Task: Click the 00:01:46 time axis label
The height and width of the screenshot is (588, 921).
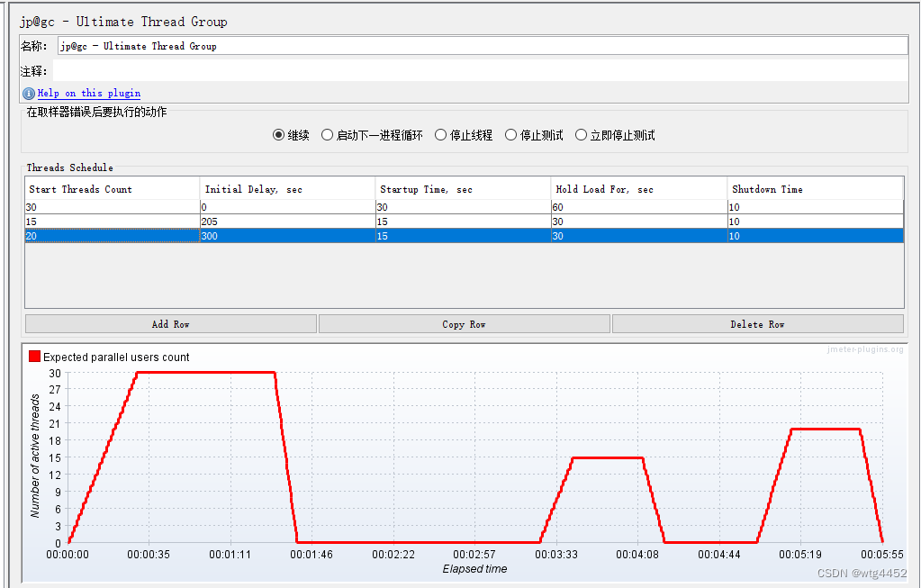Action: point(312,555)
